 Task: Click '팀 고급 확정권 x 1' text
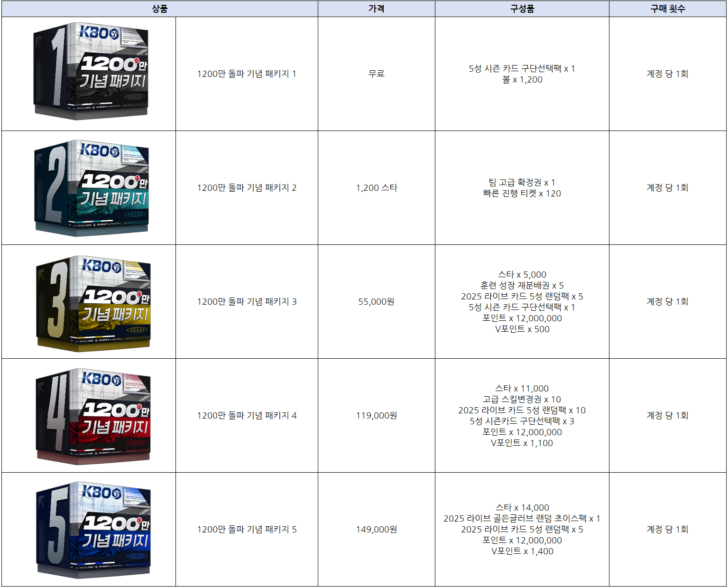click(x=522, y=183)
